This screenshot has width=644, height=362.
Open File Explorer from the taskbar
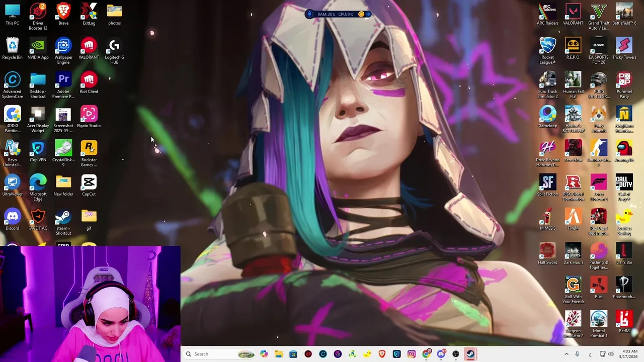pos(279,354)
